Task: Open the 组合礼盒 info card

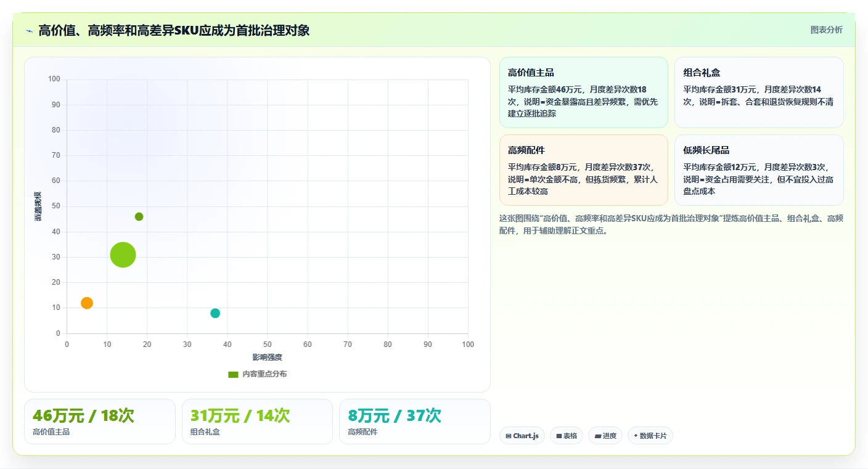Action: [x=759, y=92]
